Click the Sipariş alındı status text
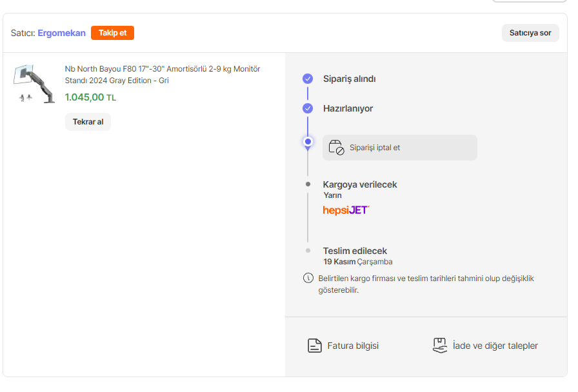Viewport: 578px width, 392px height. click(350, 79)
